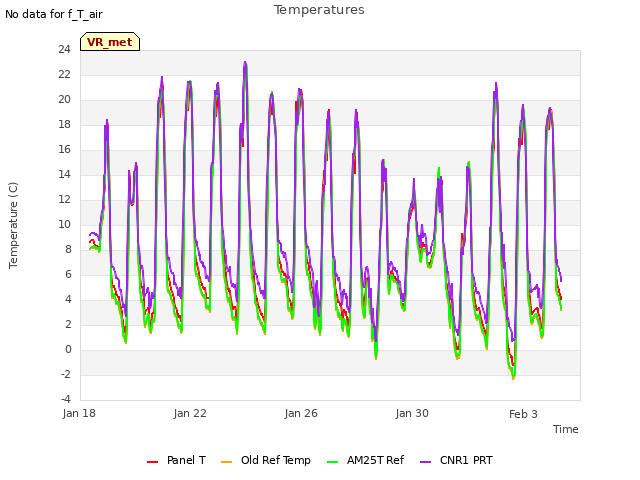Image resolution: width=640 pixels, height=480 pixels.
Task: Toggle the AM25T Ref legend entry
Action: tap(365, 460)
